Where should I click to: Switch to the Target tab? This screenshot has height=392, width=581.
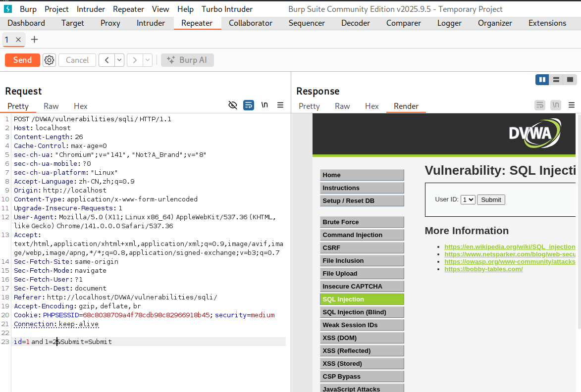pos(73,23)
